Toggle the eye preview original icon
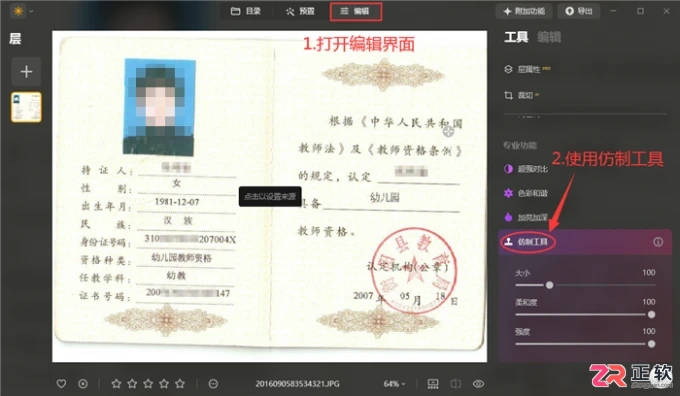680x396 pixels. point(478,383)
